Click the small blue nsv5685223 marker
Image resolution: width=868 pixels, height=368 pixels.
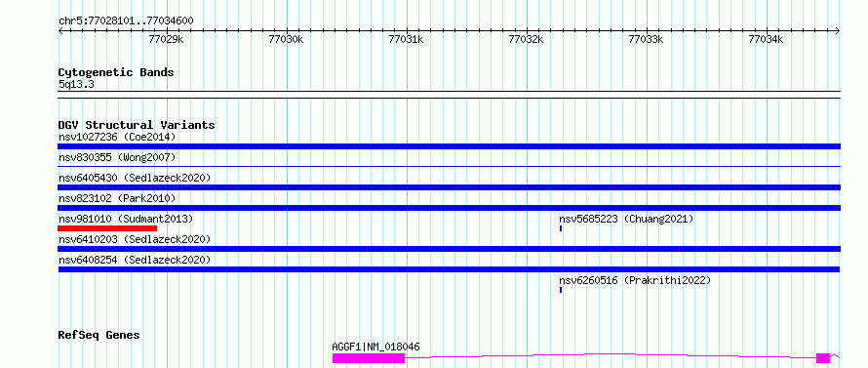pos(561,228)
